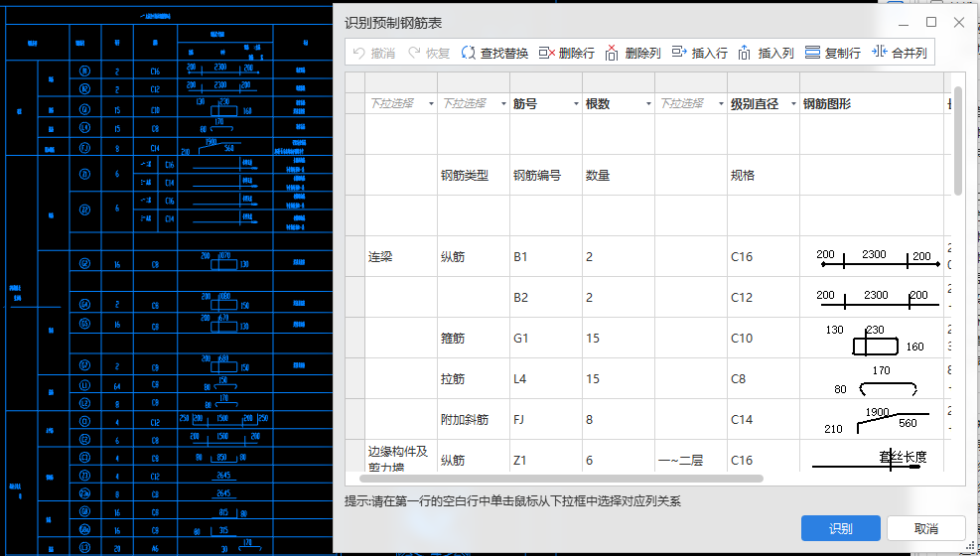Open the 筋号 column mapping dropdown
980x556 pixels.
[x=576, y=104]
